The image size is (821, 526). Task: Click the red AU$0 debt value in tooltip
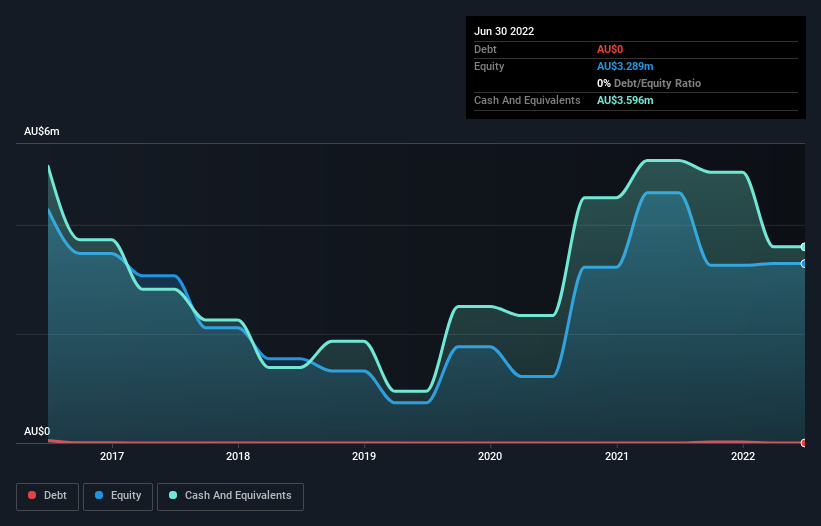(610, 49)
